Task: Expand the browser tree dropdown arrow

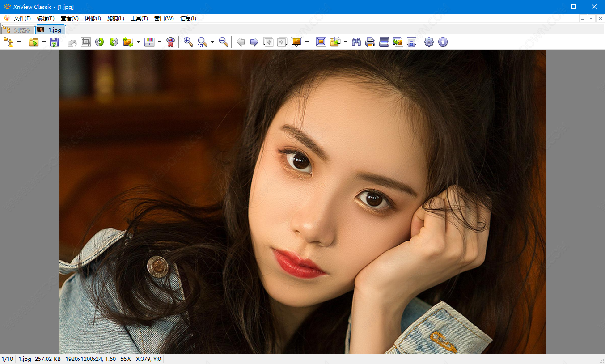Action: pos(19,42)
